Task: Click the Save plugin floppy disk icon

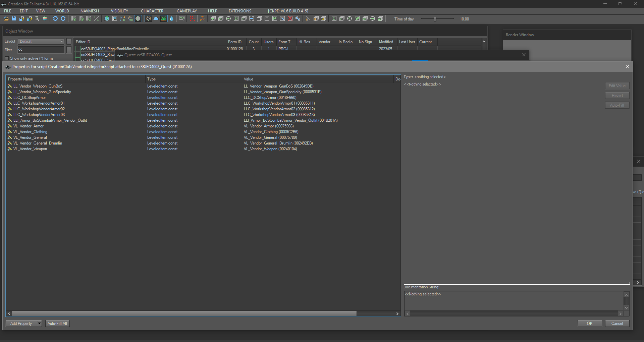Action: coord(14,19)
